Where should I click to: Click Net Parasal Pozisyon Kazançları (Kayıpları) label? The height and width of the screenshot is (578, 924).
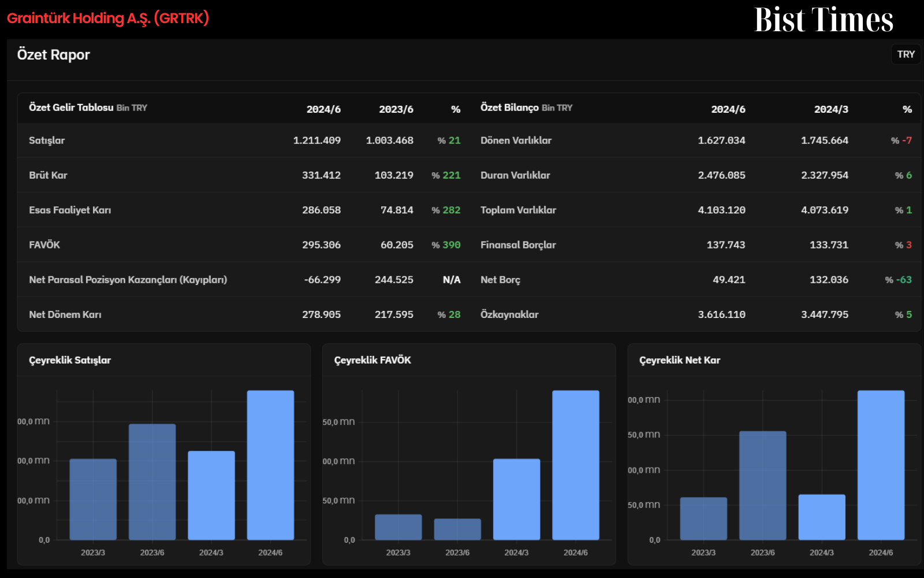(128, 280)
